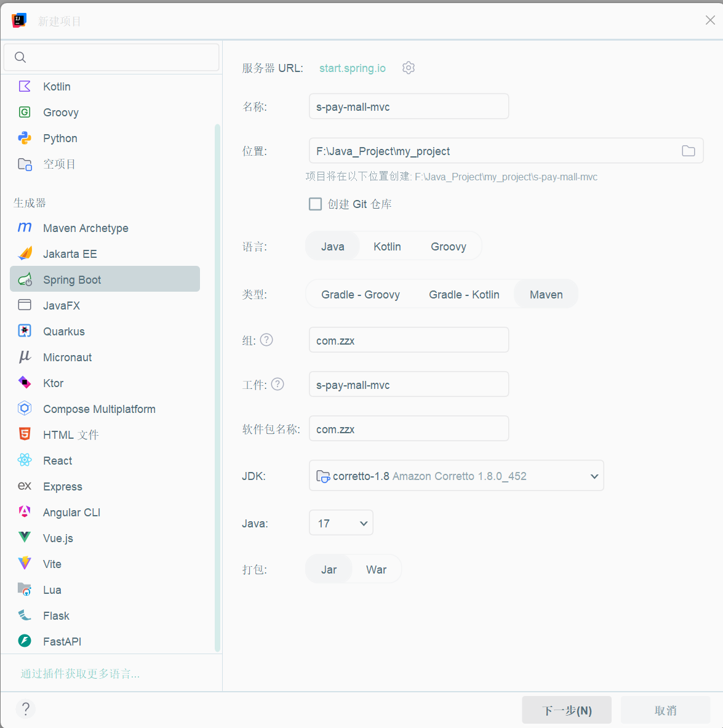Click the FastAPI icon

tap(25, 641)
